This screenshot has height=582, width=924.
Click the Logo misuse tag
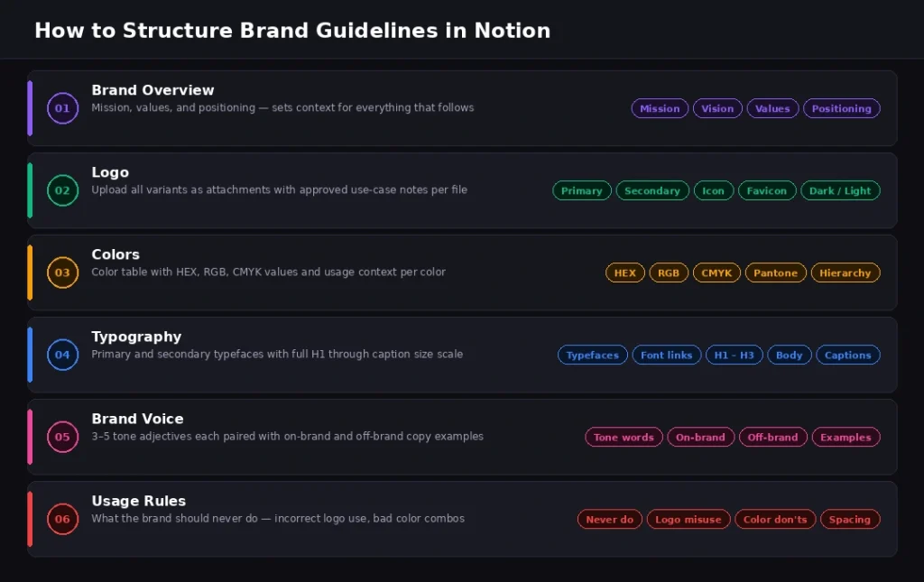coord(688,520)
